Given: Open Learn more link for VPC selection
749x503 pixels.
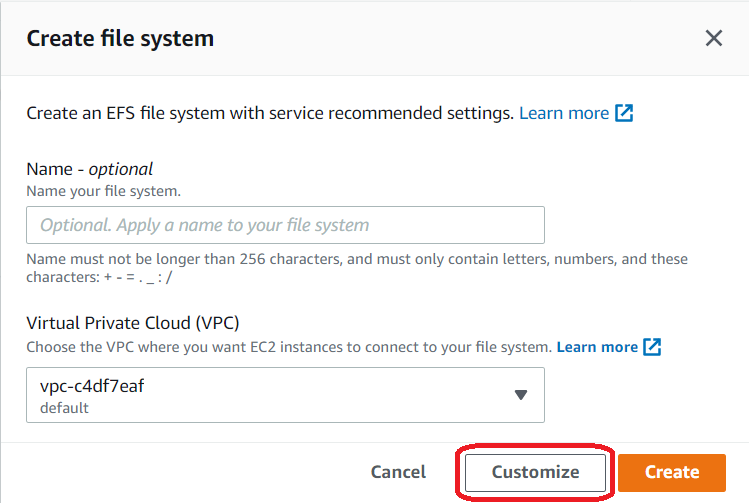Looking at the screenshot, I should point(597,347).
